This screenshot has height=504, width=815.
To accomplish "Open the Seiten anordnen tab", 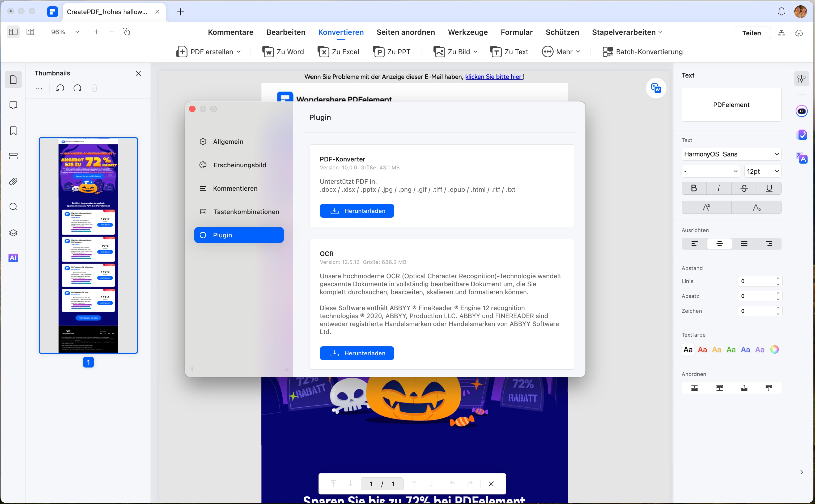I will (405, 32).
